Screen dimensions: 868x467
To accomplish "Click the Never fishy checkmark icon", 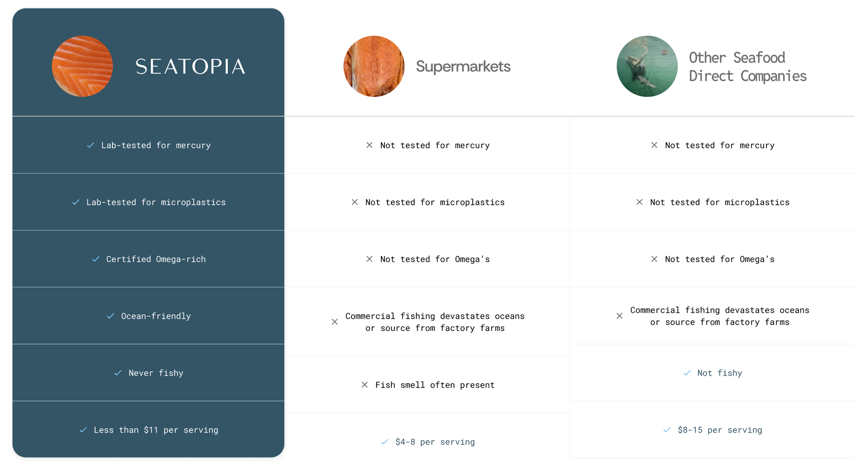I will point(118,373).
